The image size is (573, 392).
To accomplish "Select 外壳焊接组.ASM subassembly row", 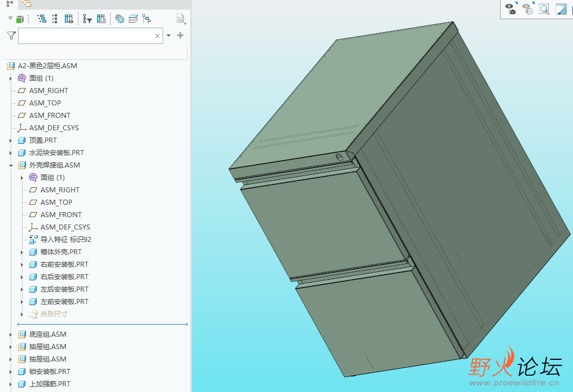I will 54,165.
